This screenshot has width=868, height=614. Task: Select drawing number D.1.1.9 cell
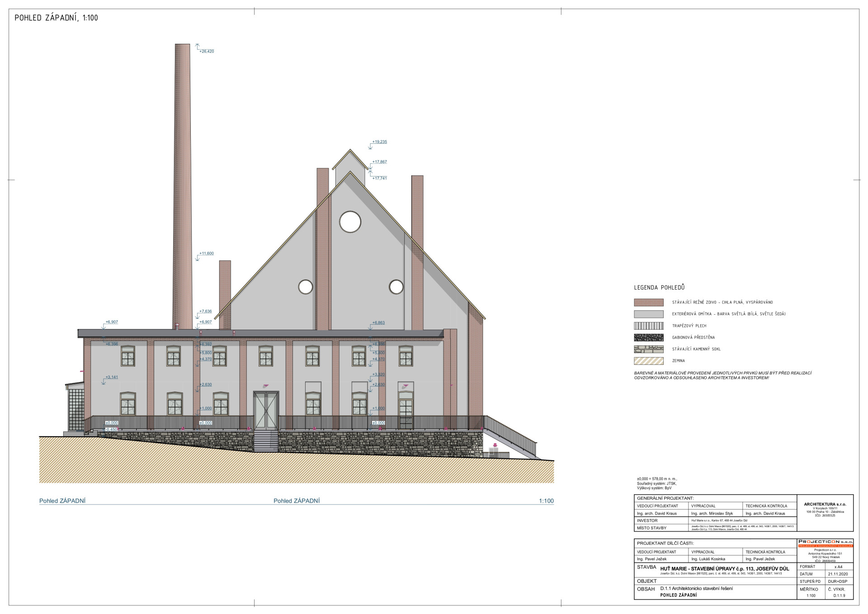pos(839,596)
